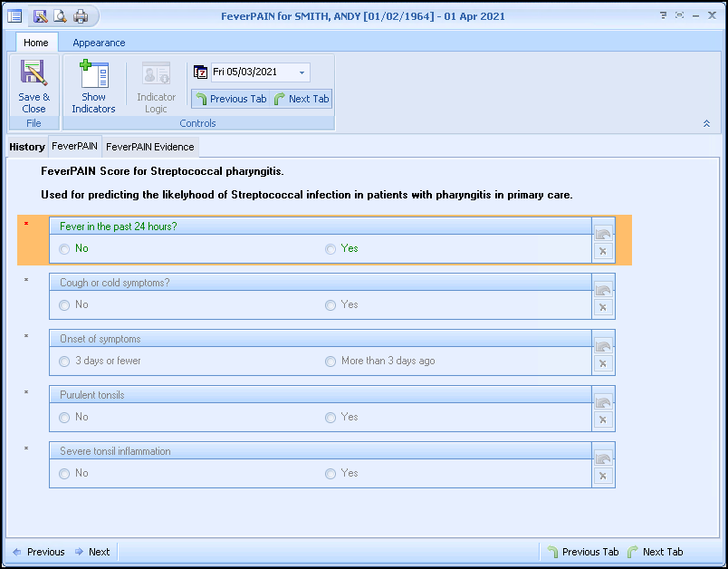
Task: Open the FeverPAIN Evidence tab
Action: (150, 147)
